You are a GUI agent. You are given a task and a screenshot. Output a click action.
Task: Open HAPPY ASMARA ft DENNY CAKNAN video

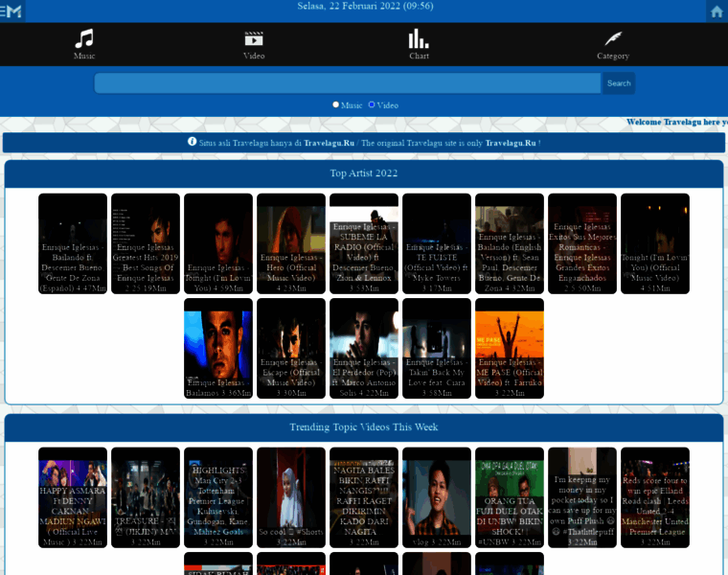[x=73, y=498]
